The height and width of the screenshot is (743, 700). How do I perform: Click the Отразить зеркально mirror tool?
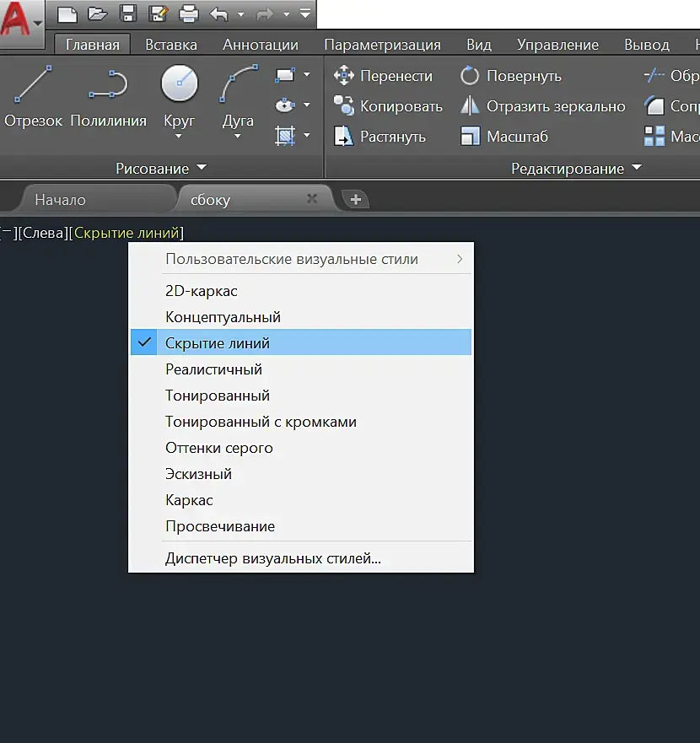tap(542, 106)
